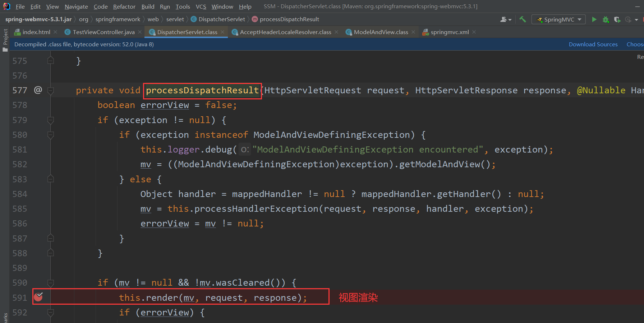
Task: Open the Edit menu
Action: (x=35, y=6)
